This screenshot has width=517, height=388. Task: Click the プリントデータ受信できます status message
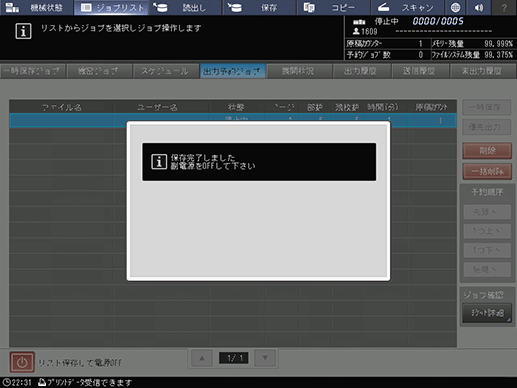click(x=85, y=382)
